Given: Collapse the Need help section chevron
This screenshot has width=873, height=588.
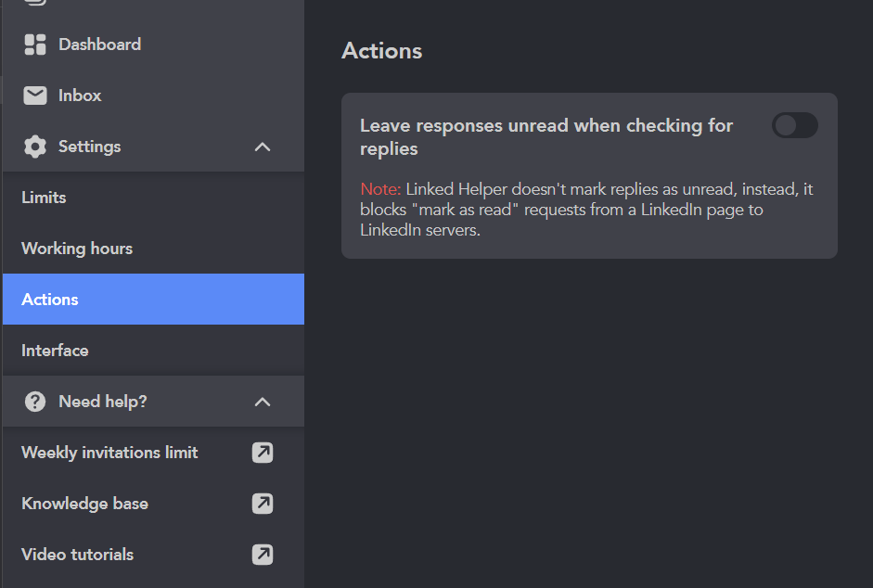Looking at the screenshot, I should tap(263, 402).
